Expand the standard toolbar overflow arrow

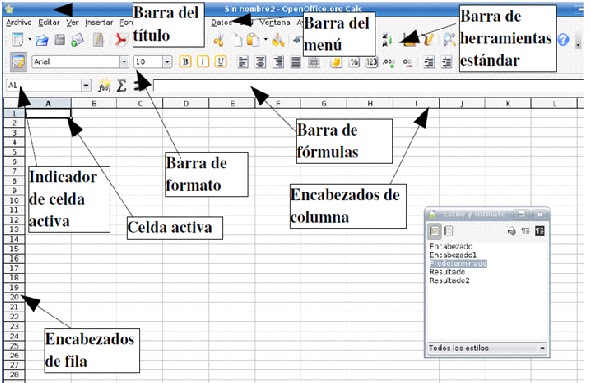tap(578, 44)
